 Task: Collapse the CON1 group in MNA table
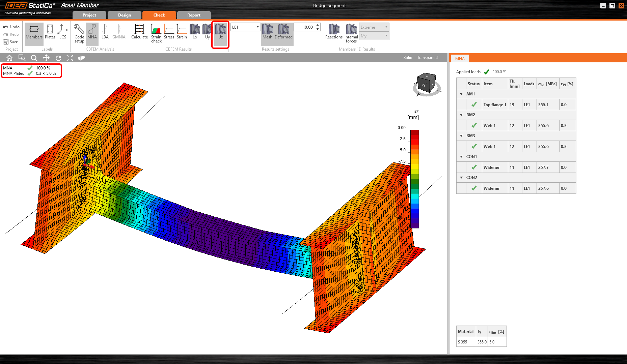(x=461, y=156)
